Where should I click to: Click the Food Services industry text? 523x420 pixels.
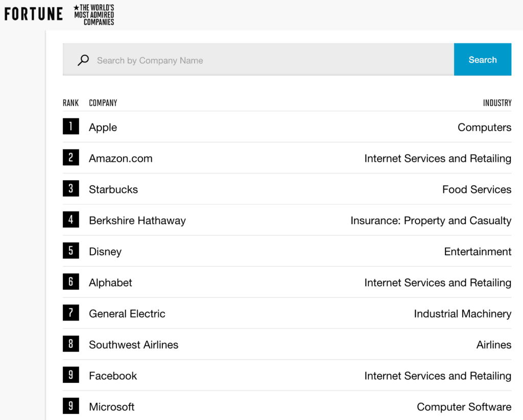point(477,189)
